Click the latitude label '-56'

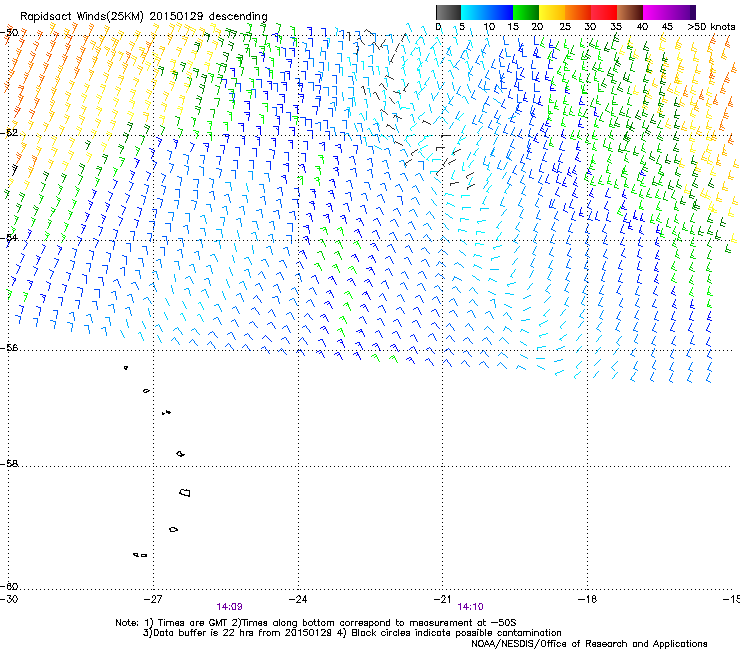click(9, 347)
